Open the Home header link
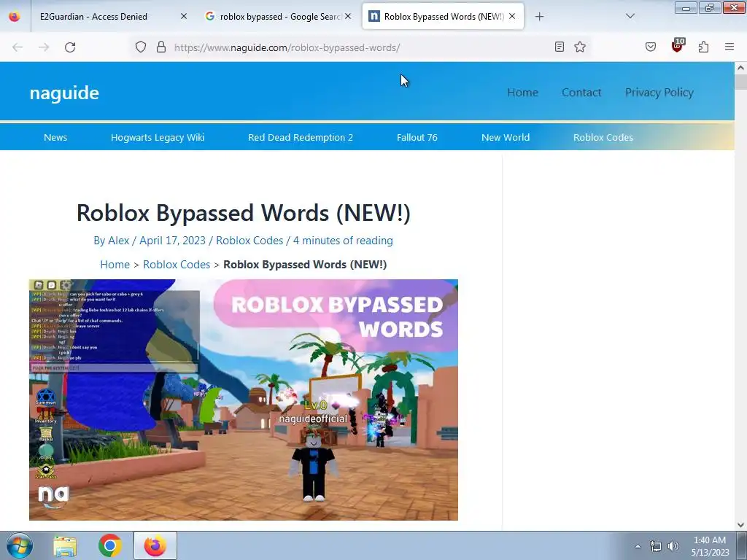This screenshot has width=747, height=560. (x=522, y=93)
